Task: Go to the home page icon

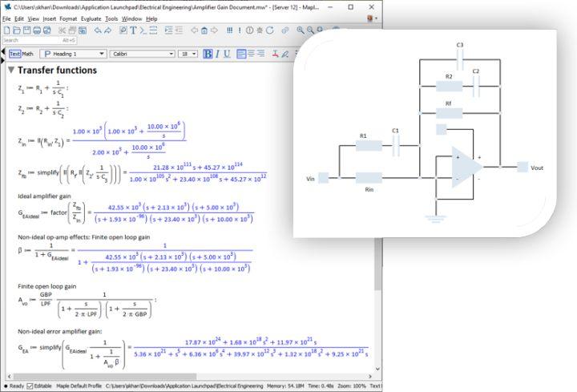Action: tap(204, 30)
